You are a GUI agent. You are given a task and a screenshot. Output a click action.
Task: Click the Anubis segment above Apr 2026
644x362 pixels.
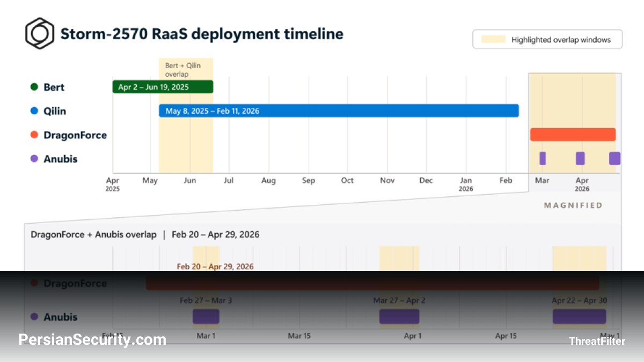pos(580,158)
